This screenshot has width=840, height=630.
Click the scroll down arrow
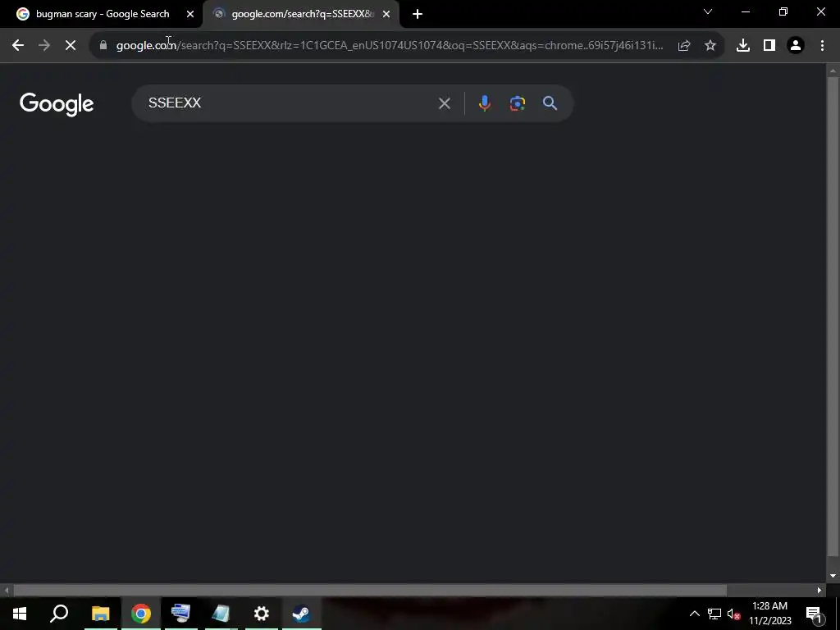point(833,576)
